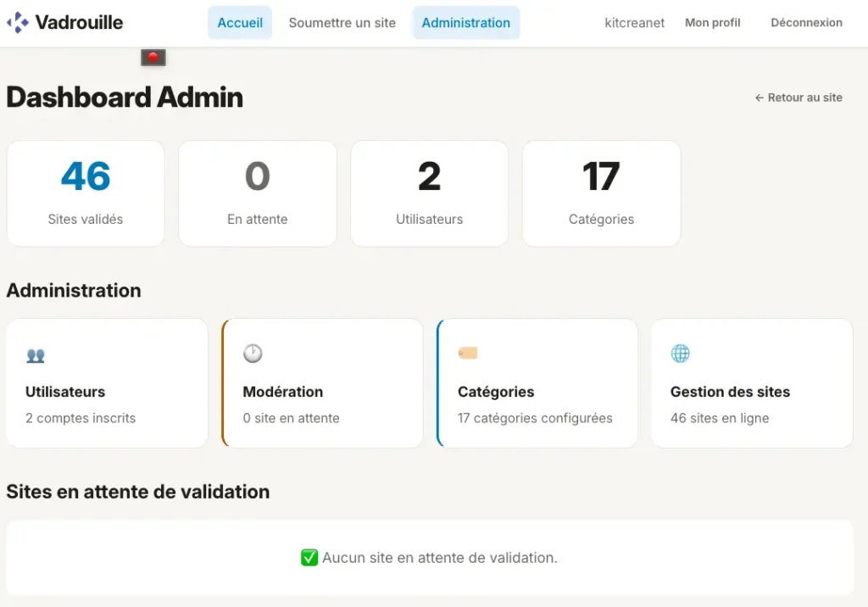Click the clock icon in Modération card
Screen dimensions: 868x607
[253, 354]
